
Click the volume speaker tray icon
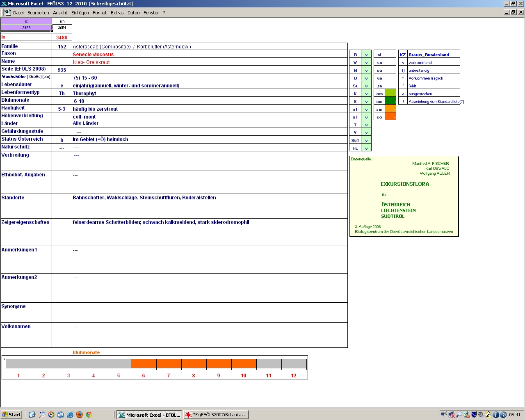click(x=482, y=415)
